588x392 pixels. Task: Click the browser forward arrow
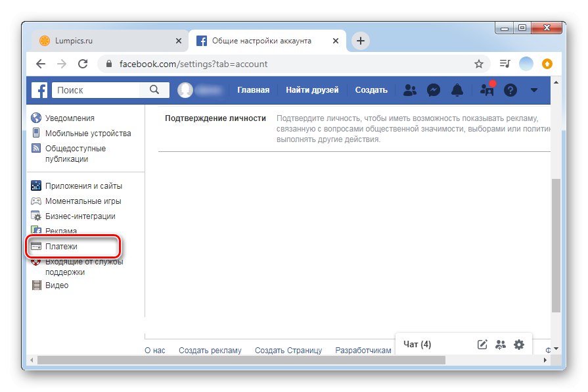click(62, 64)
